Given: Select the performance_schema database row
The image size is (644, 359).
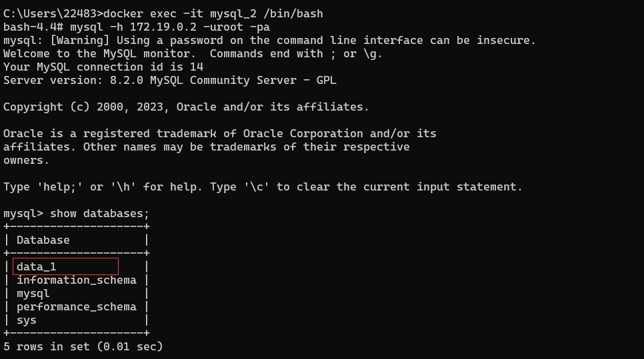Looking at the screenshot, I should (x=77, y=307).
